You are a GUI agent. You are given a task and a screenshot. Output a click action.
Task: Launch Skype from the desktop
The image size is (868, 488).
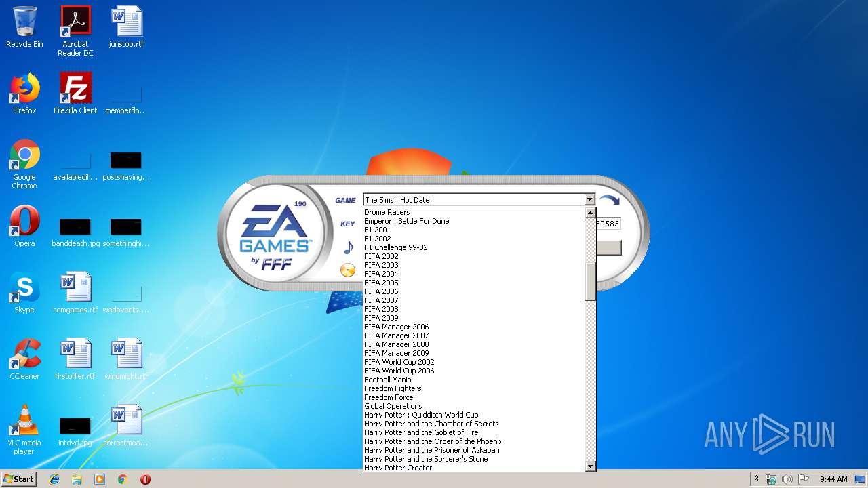point(24,293)
